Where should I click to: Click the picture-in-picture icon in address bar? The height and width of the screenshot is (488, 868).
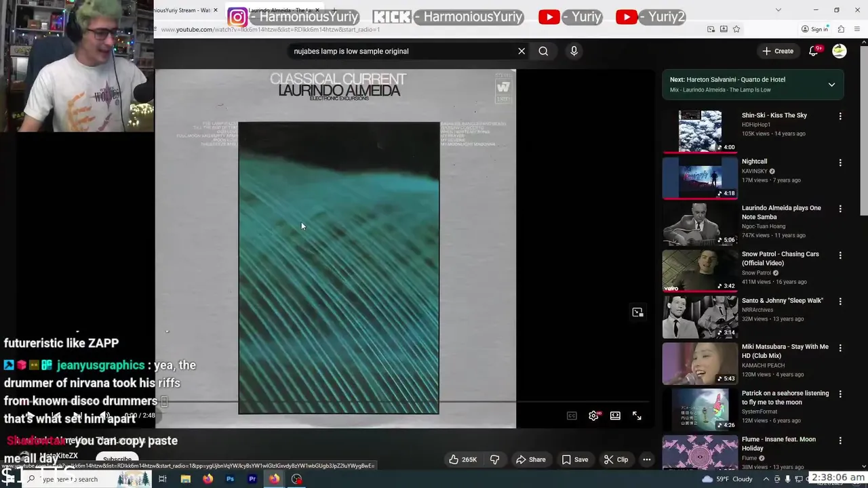711,29
